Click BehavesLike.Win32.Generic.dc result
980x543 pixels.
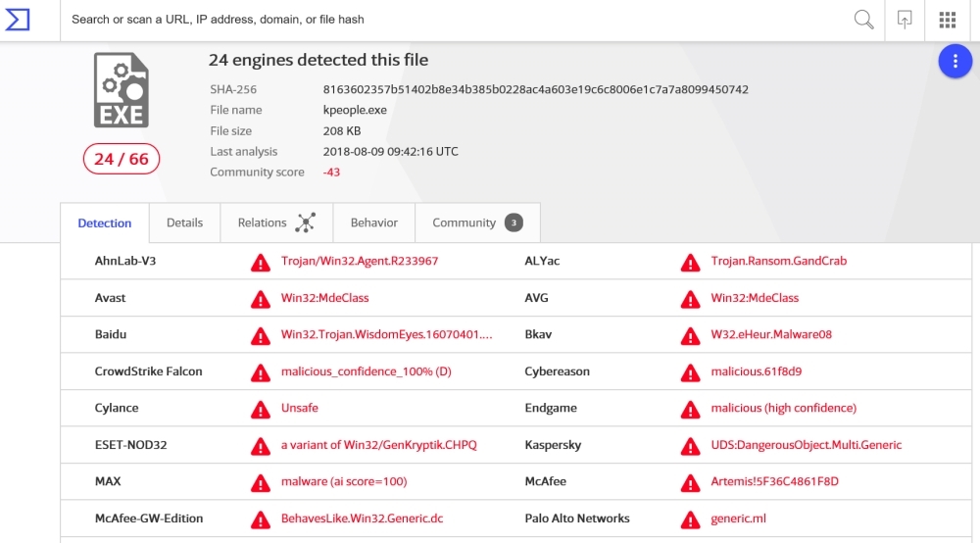click(362, 518)
